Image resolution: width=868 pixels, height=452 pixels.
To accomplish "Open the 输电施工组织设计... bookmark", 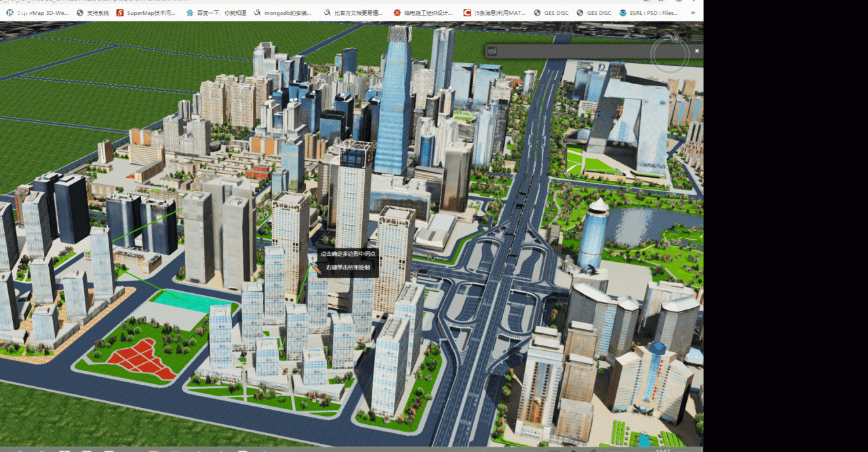I will coord(423,13).
